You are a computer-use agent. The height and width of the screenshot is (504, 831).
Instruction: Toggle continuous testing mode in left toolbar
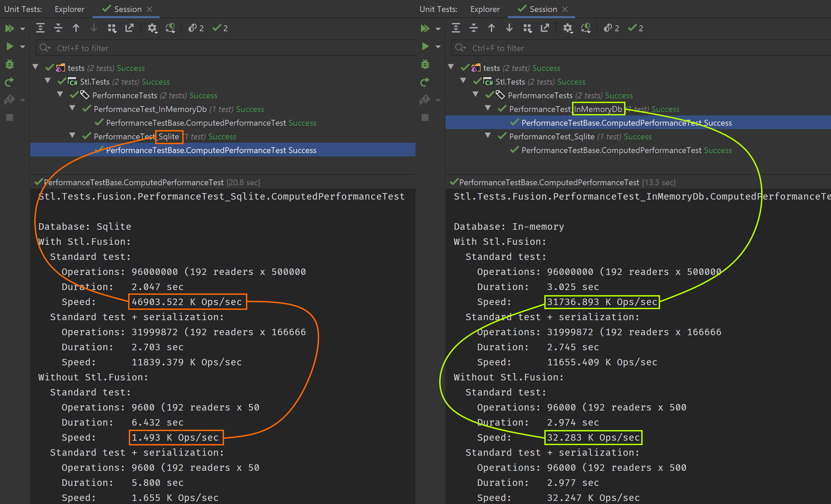171,28
